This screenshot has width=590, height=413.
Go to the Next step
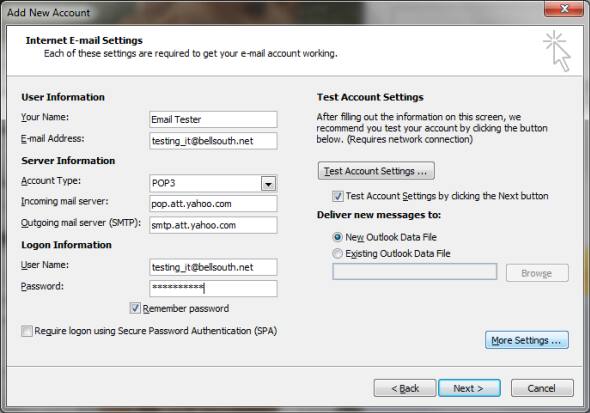(x=469, y=388)
